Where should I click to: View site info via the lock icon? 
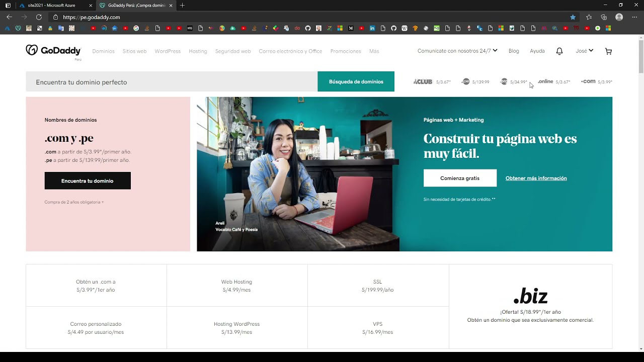tap(56, 17)
